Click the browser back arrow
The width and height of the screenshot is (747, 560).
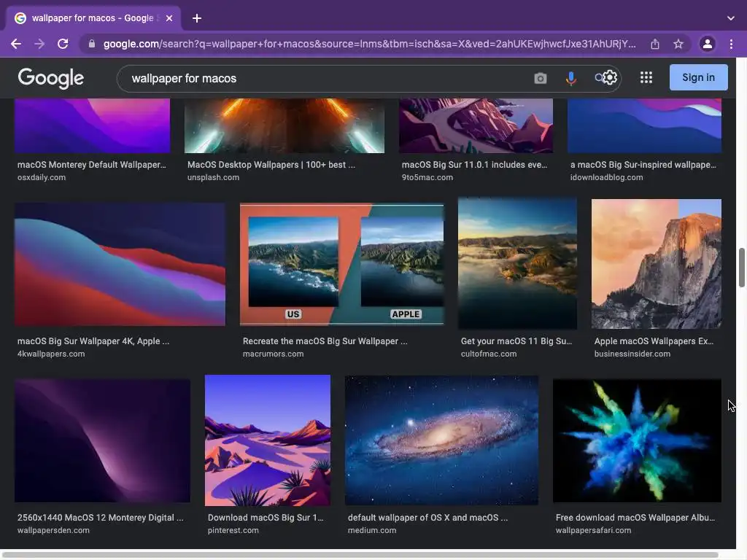click(x=16, y=44)
